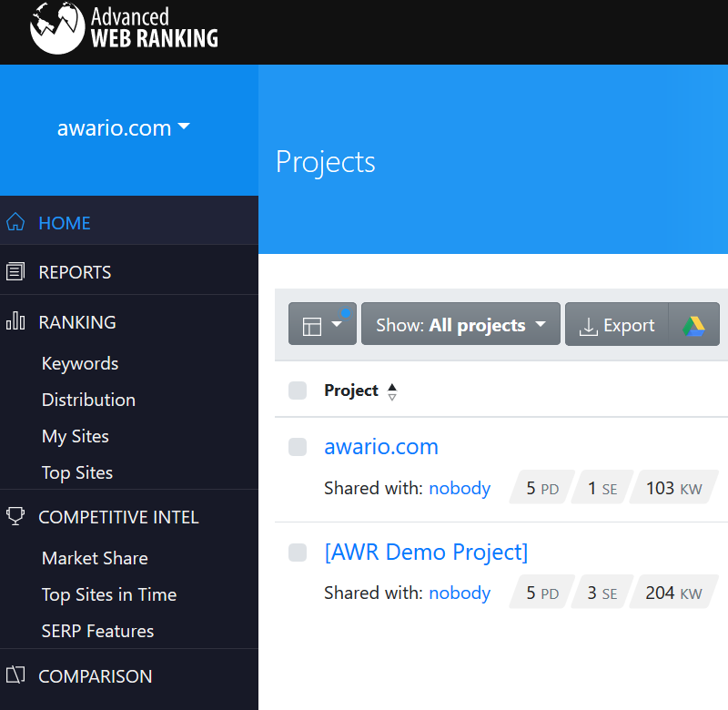Click the Competitive Intel trophy icon
Viewport: 728px width, 710px height.
(x=15, y=516)
